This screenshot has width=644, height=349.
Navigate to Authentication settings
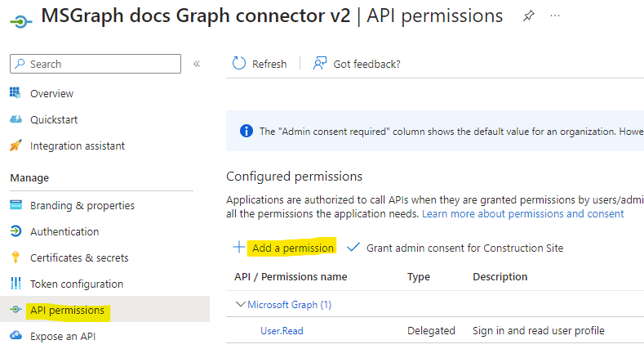tap(64, 232)
